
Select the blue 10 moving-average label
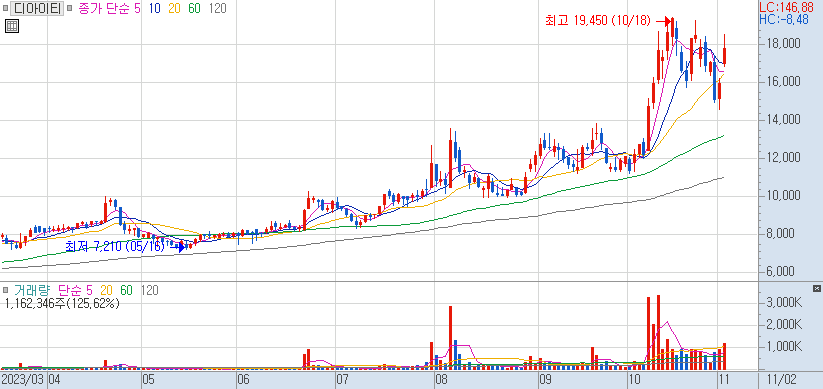155,8
